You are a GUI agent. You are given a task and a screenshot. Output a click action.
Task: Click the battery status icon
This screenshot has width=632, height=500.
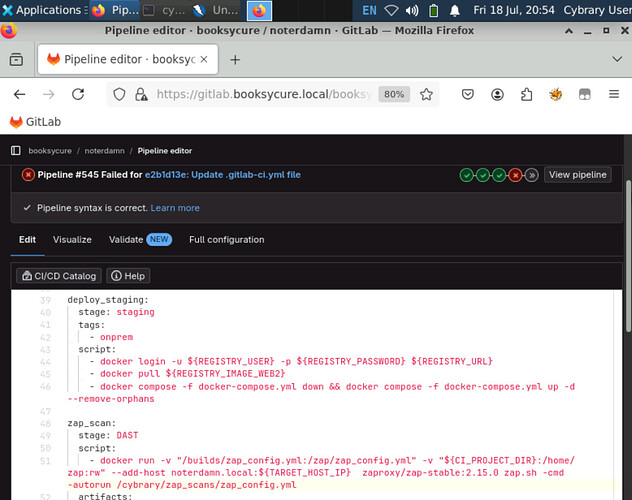434,10
